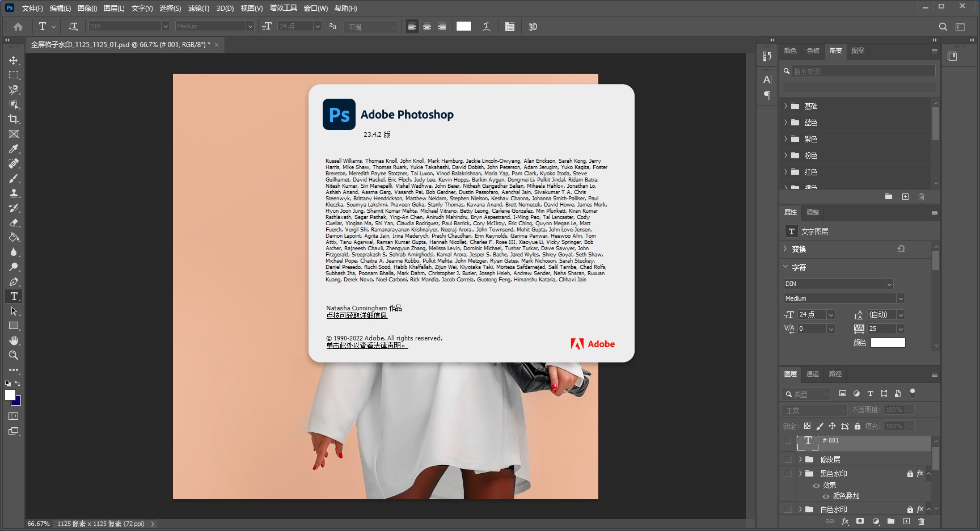Screen dimensions: 980x531
Task: Click the warp text icon in options bar
Action: click(487, 26)
